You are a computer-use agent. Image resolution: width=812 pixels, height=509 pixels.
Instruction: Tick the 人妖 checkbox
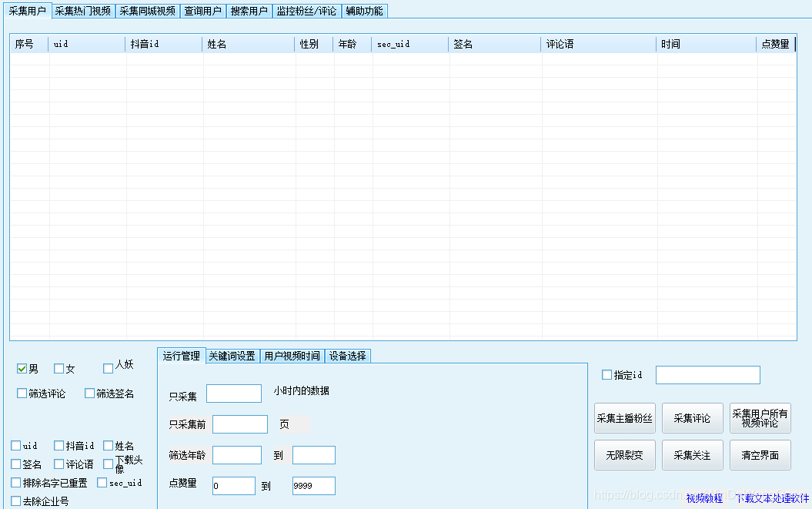[109, 369]
